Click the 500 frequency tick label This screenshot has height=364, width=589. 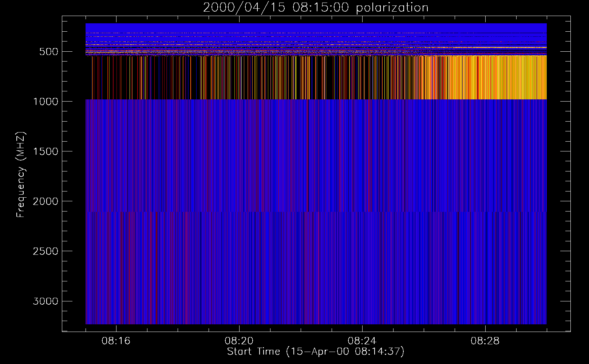49,52
